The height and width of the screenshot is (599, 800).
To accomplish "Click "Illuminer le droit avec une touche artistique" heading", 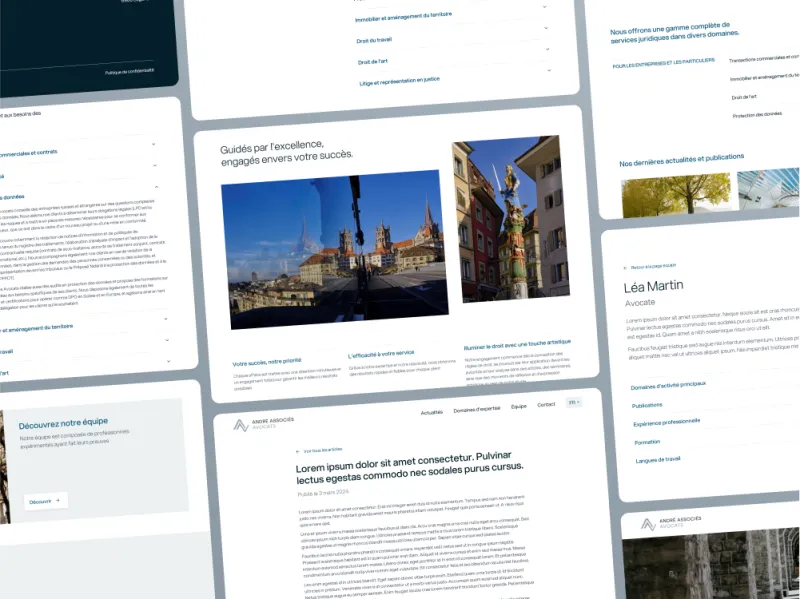I will point(517,345).
